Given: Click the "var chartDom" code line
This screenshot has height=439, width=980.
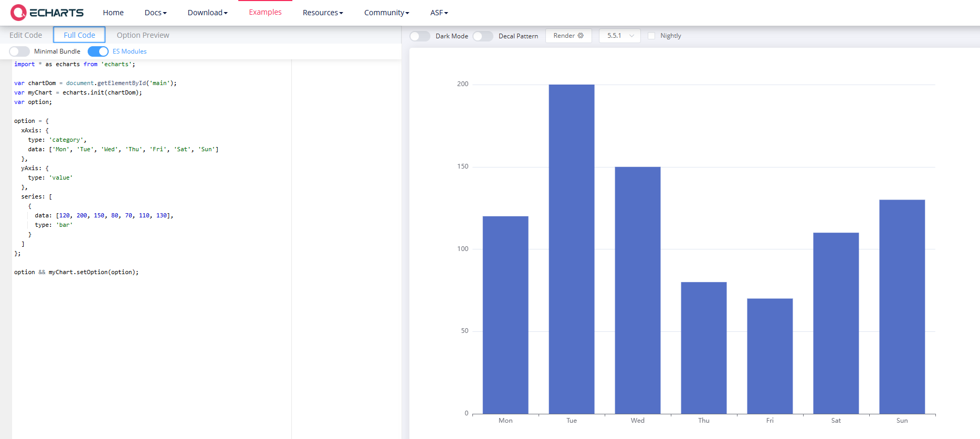Looking at the screenshot, I should coord(96,83).
